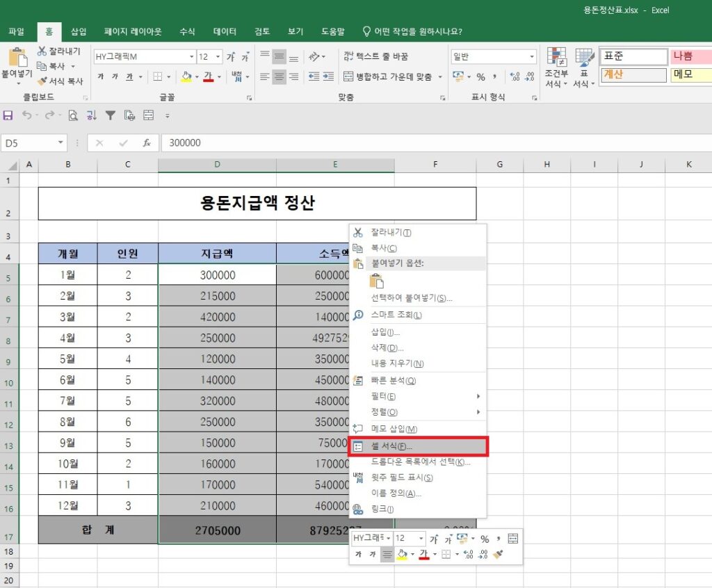Viewport: 712px width, 588px height.
Task: Click the filter funnel icon in quick access toolbar
Action: pyautogui.click(x=111, y=115)
